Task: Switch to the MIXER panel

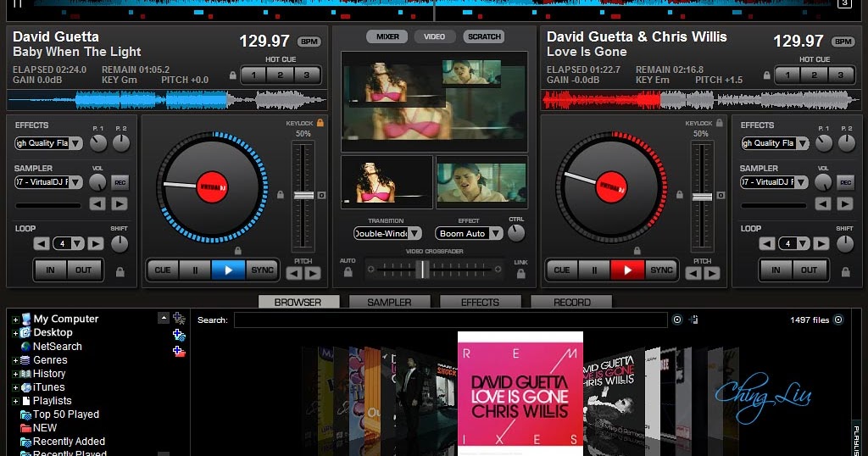Action: click(x=387, y=36)
